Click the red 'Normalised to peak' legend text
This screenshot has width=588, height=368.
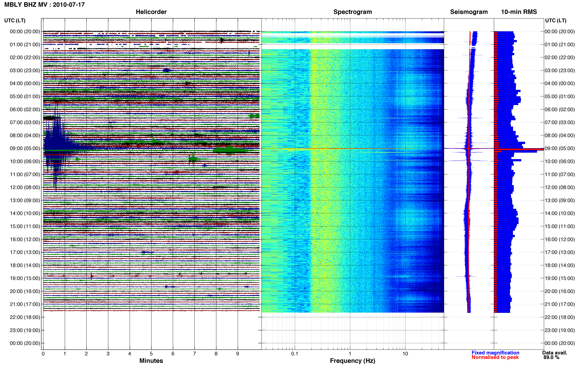tap(495, 357)
